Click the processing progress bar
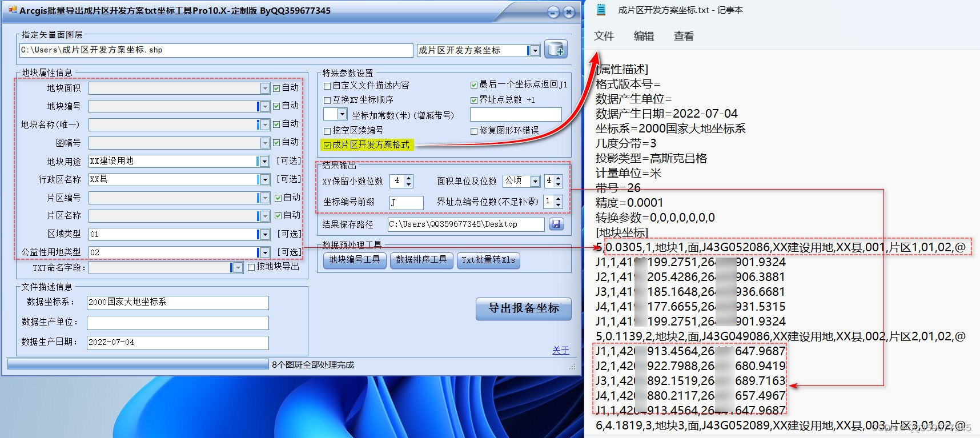980x438 pixels. 138,364
